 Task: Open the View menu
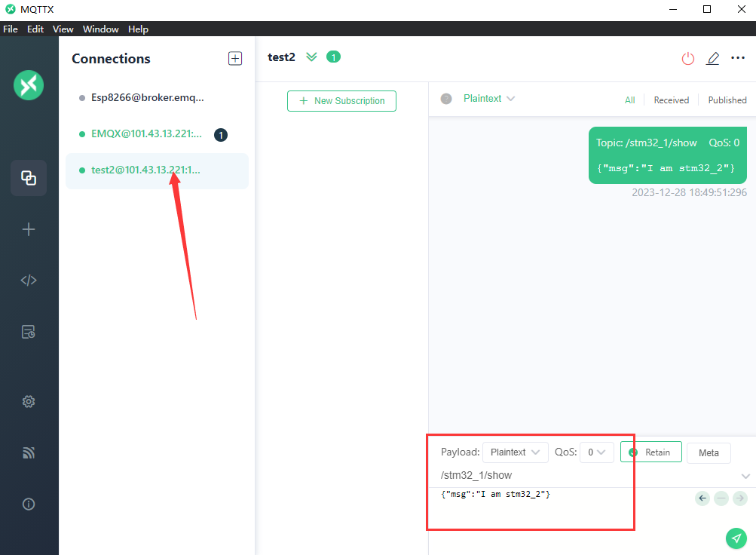point(63,29)
